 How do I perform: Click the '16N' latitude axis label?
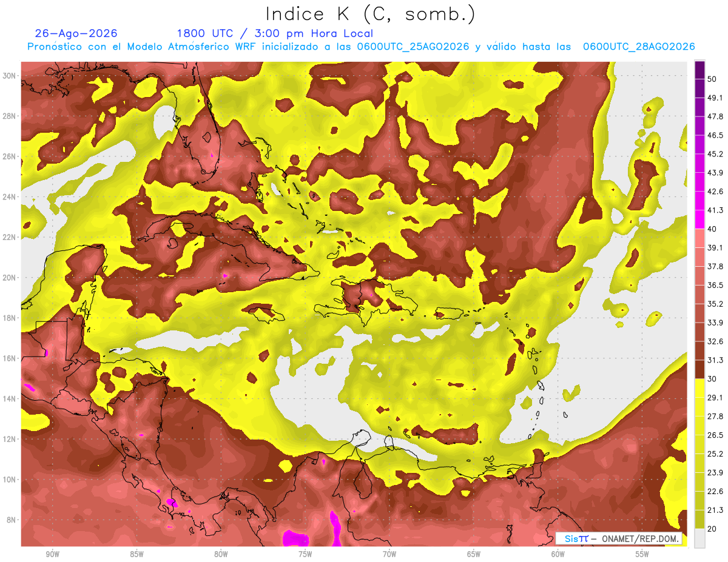tap(9, 358)
